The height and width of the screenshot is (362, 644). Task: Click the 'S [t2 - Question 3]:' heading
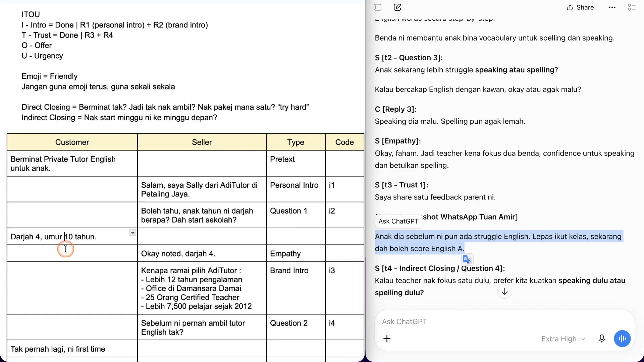[409, 58]
